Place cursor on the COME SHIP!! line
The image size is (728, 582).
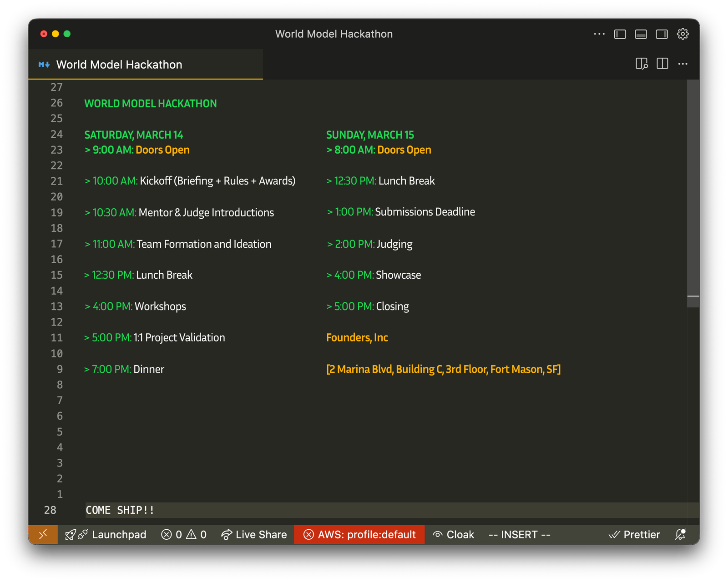pyautogui.click(x=120, y=510)
